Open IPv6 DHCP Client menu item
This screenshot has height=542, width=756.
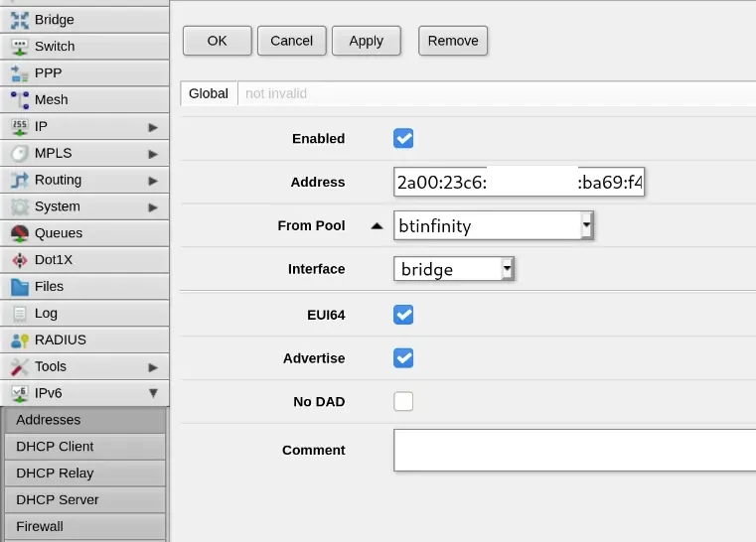(x=84, y=447)
